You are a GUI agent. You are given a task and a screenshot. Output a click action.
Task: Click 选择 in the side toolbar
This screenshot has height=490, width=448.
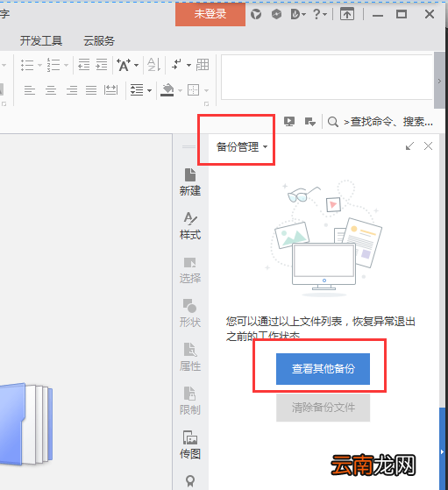coord(190,270)
